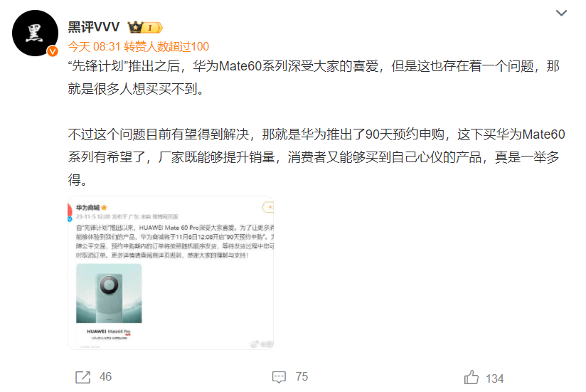
Task: Open comments via the speech bubble icon
Action: click(x=279, y=377)
